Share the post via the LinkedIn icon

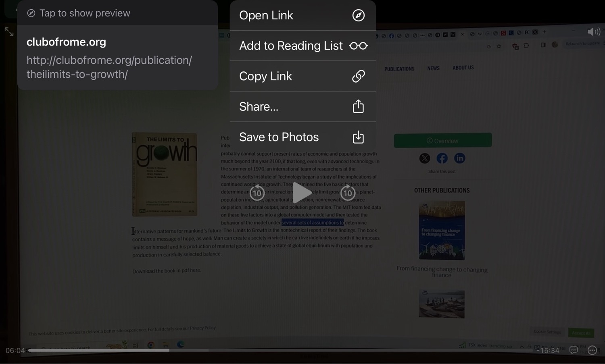tap(459, 158)
